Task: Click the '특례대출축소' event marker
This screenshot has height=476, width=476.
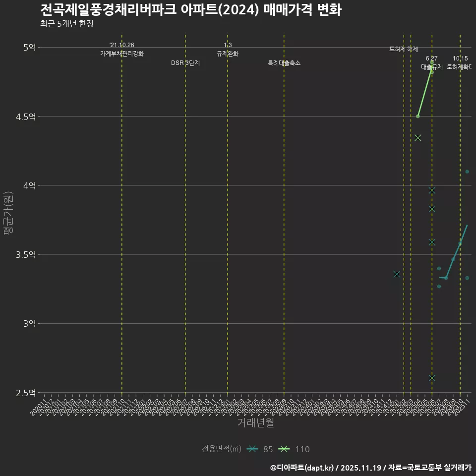Action: pos(284,63)
